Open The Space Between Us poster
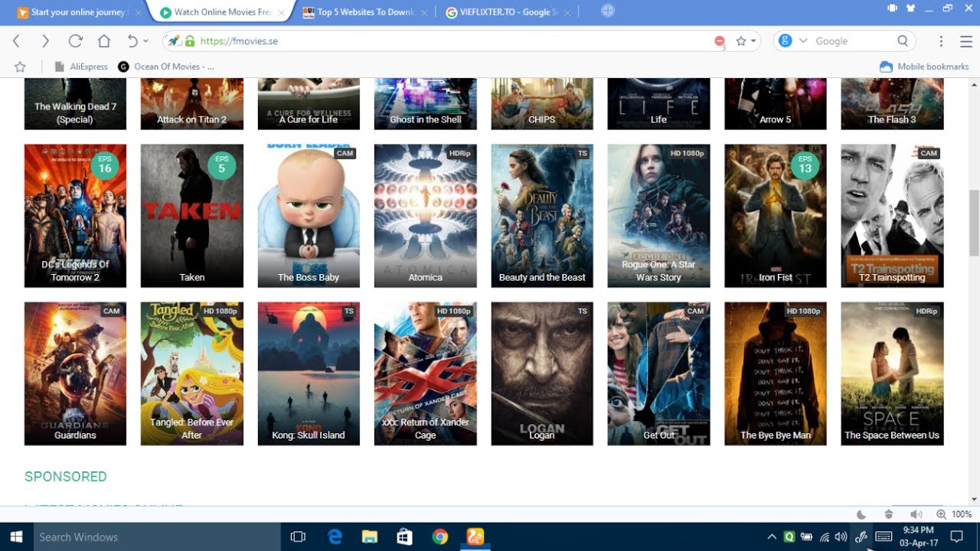The image size is (980, 551). 892,373
